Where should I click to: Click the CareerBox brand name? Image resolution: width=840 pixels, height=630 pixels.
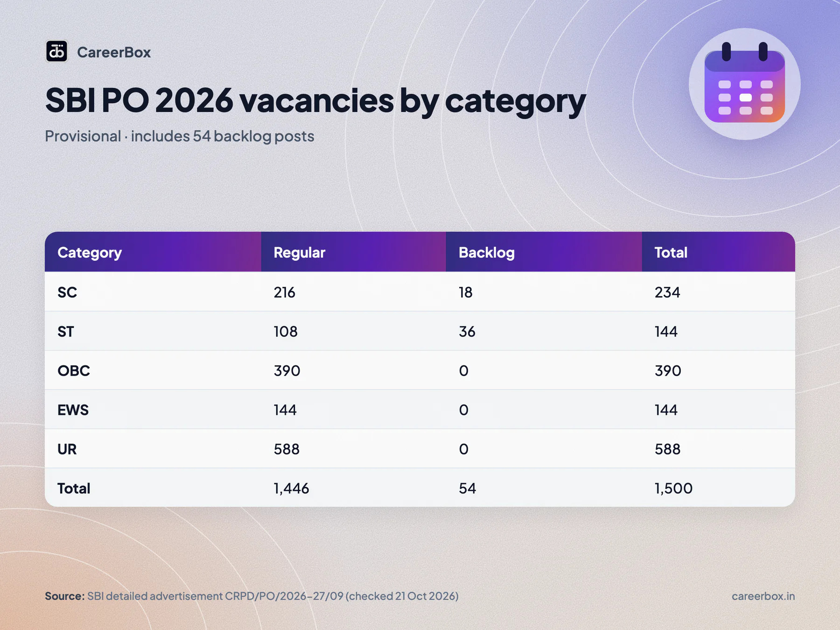(114, 52)
